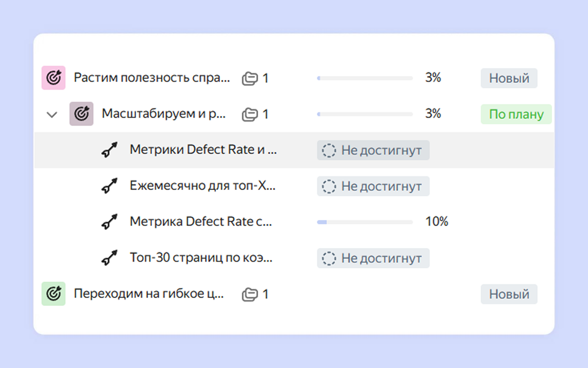Screen dimensions: 588x368
Task: Click the green goal icon beside Переходим на гибкое
Action: click(53, 294)
